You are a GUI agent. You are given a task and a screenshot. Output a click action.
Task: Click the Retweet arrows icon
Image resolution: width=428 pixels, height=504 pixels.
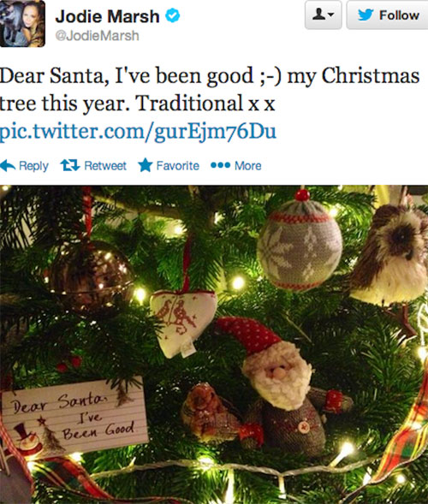(70, 165)
